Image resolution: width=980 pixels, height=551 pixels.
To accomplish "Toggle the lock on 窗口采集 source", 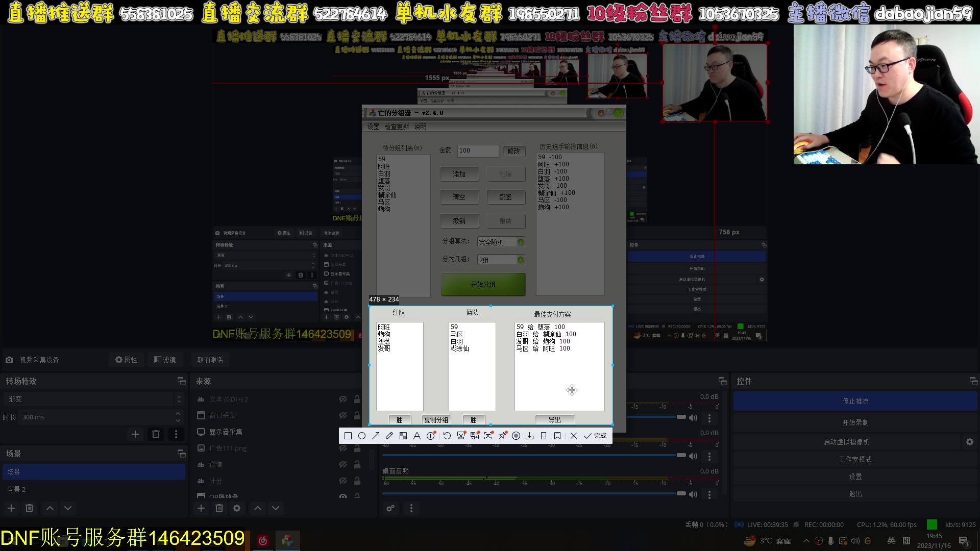I will click(357, 415).
